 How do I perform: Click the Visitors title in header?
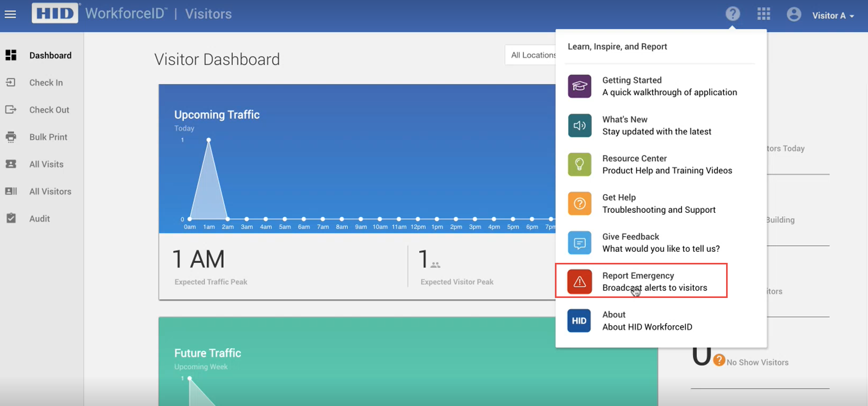coord(208,14)
